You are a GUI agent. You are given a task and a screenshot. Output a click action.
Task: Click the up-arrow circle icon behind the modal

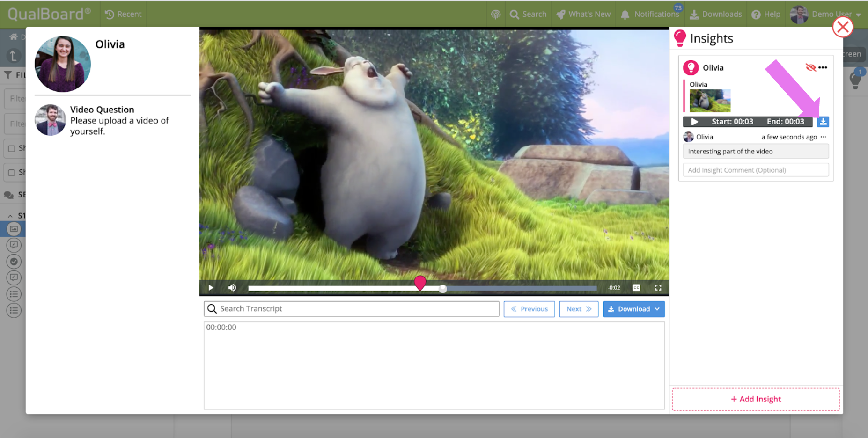(14, 56)
